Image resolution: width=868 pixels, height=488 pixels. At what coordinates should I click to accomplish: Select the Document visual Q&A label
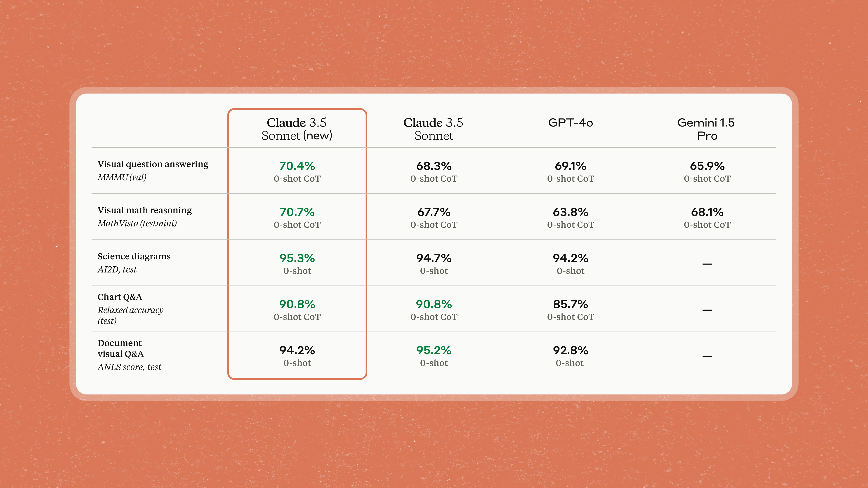pos(121,348)
